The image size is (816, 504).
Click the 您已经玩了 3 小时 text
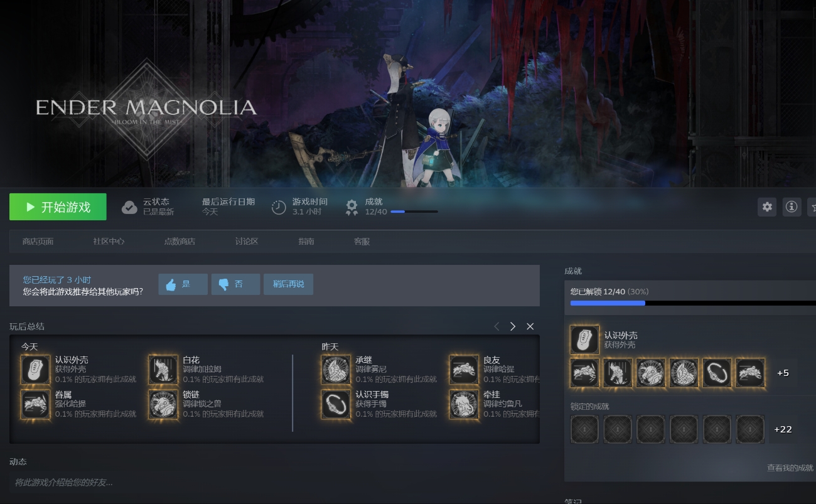pos(57,280)
